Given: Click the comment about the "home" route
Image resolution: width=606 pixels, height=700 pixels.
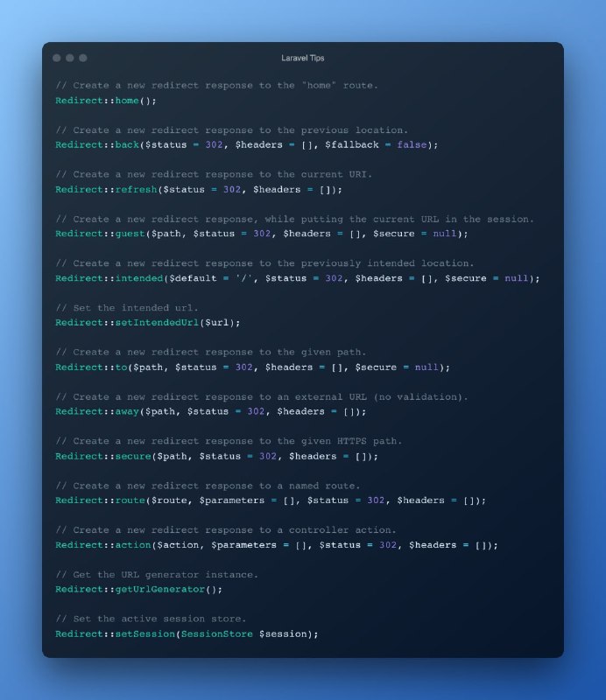Looking at the screenshot, I should [x=217, y=85].
